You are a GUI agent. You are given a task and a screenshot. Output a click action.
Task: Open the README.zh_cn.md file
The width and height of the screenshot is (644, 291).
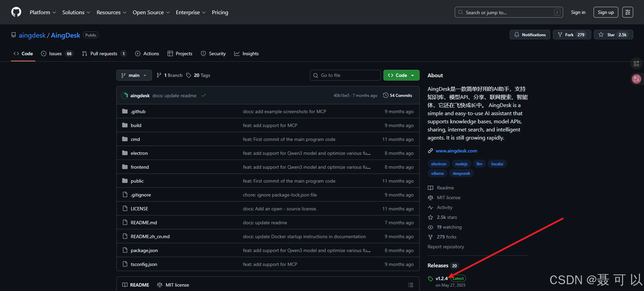coord(150,236)
